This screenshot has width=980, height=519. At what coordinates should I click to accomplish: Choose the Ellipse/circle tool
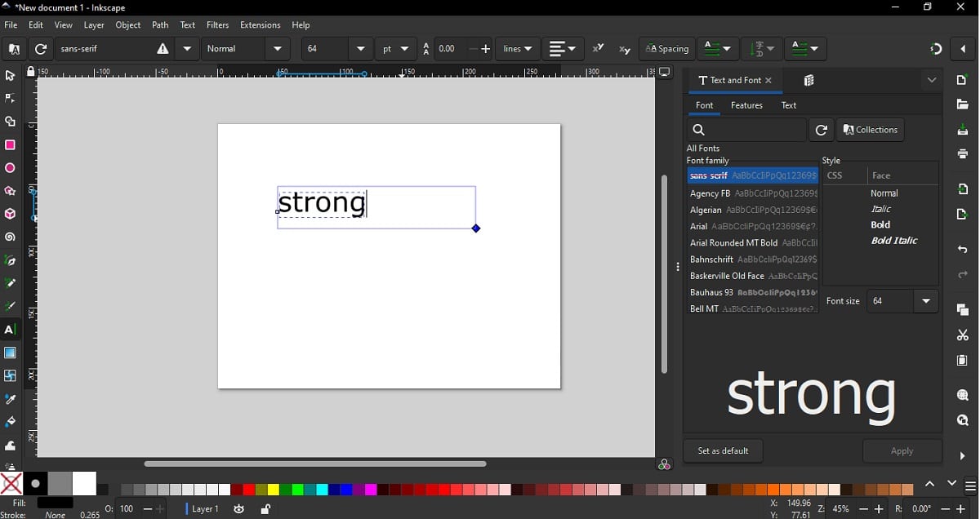coord(11,168)
